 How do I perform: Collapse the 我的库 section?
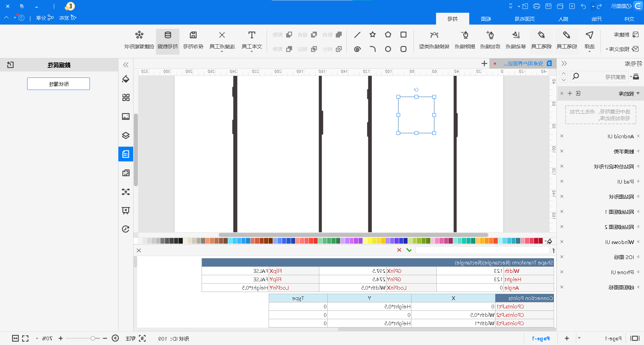point(638,93)
